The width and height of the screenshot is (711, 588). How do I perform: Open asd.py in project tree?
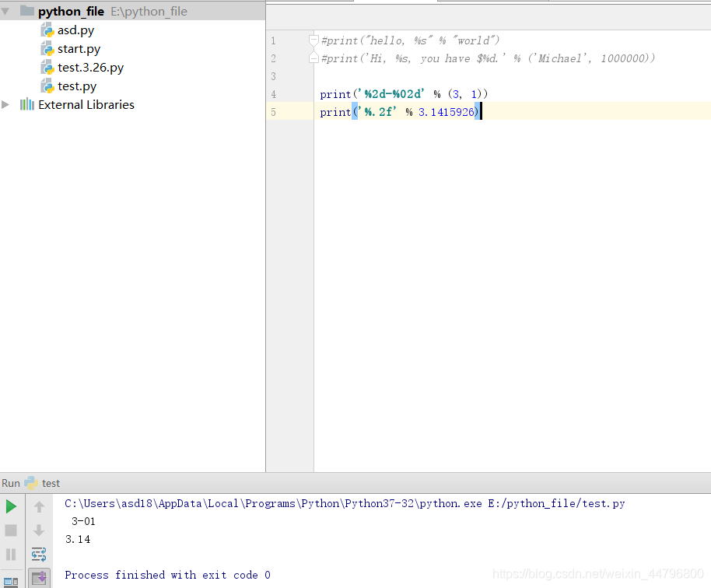[75, 30]
